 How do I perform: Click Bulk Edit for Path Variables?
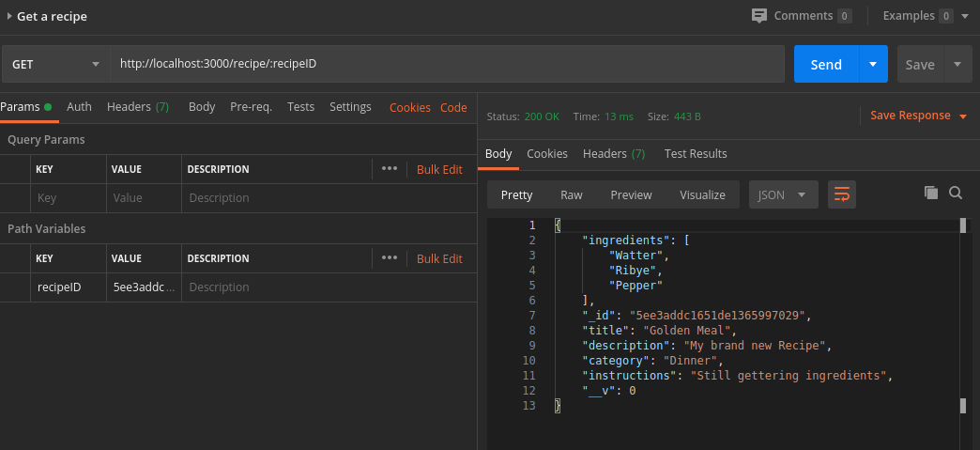coord(440,258)
